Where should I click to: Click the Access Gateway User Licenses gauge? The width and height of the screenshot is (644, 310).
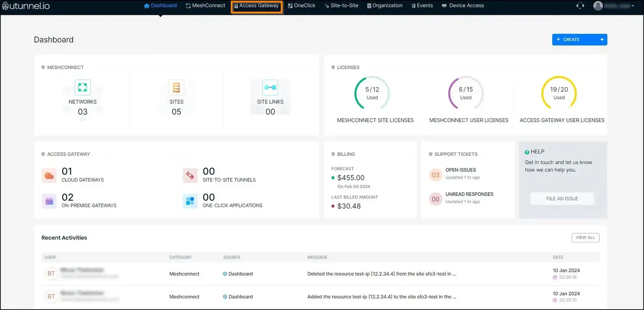pyautogui.click(x=559, y=93)
